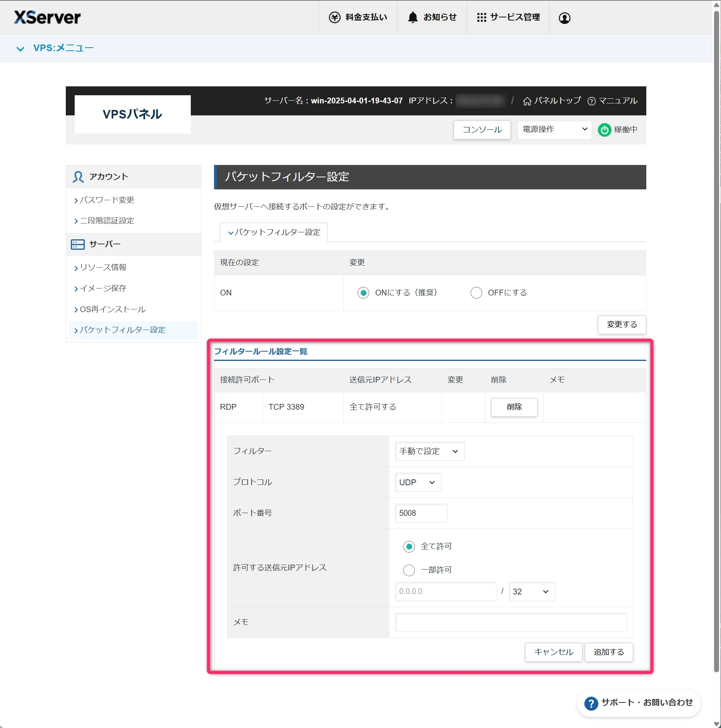The height and width of the screenshot is (728, 721).
Task: Click the サーバー server icon
Action: [x=78, y=244]
